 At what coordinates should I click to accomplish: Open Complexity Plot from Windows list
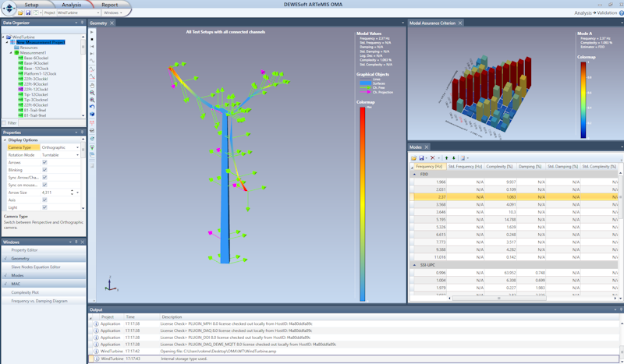click(44, 292)
